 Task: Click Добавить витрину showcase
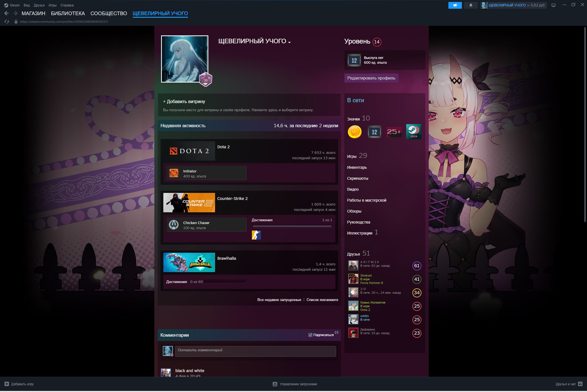(249, 105)
